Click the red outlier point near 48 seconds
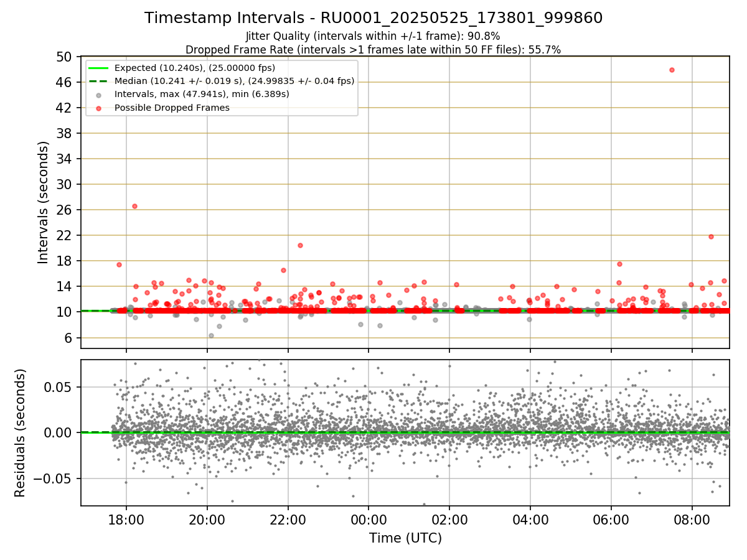The image size is (747, 560). [x=672, y=70]
